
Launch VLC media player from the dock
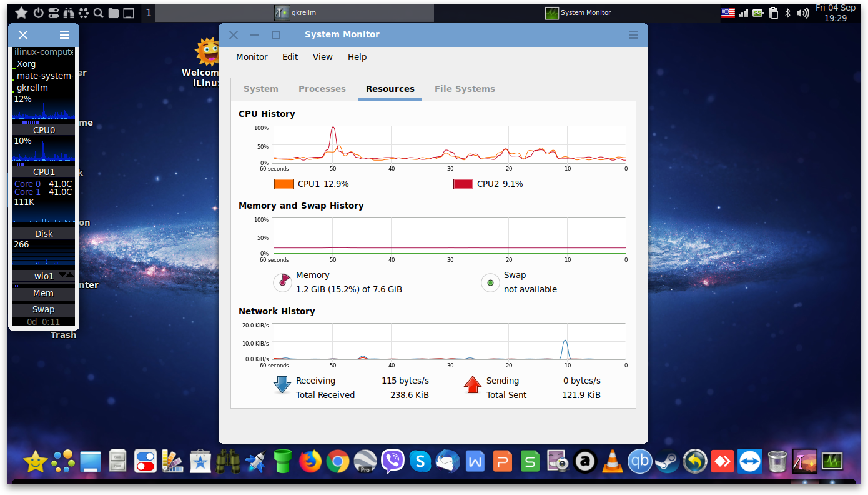(x=613, y=462)
